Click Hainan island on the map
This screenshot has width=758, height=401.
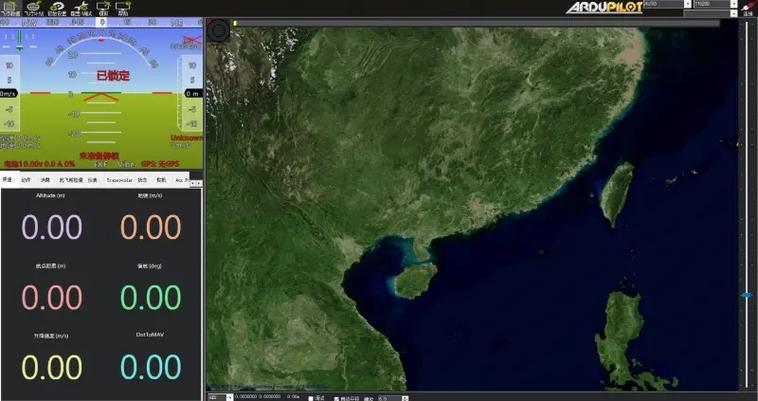(x=412, y=281)
